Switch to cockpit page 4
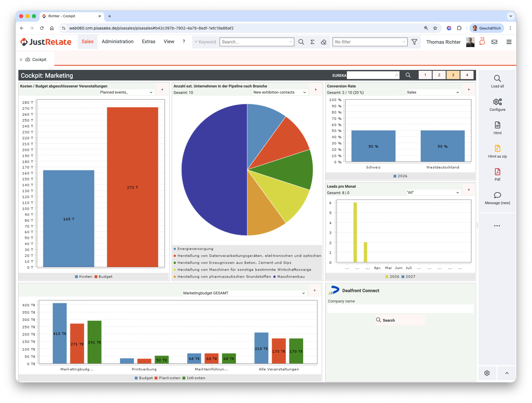Viewport: 532px width, 403px height. tap(467, 75)
